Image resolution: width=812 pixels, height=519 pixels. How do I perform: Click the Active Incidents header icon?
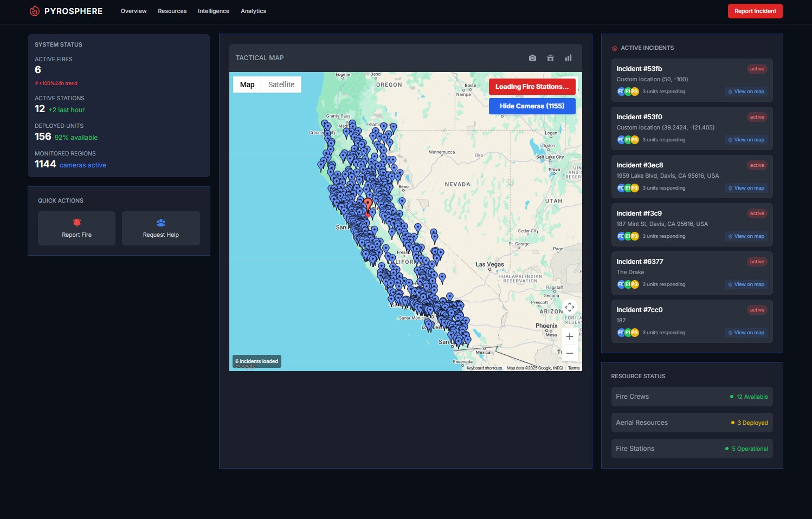tap(615, 48)
